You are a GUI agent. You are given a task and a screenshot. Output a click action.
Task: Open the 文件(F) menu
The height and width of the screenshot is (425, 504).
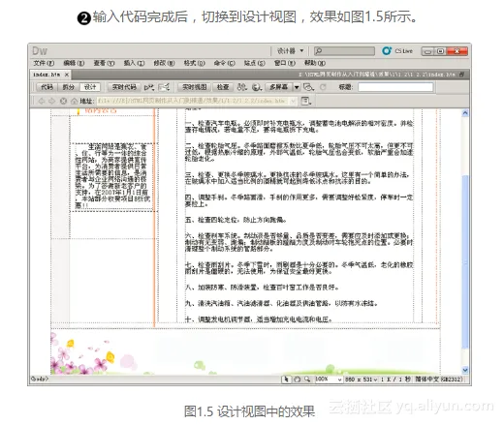[44, 63]
